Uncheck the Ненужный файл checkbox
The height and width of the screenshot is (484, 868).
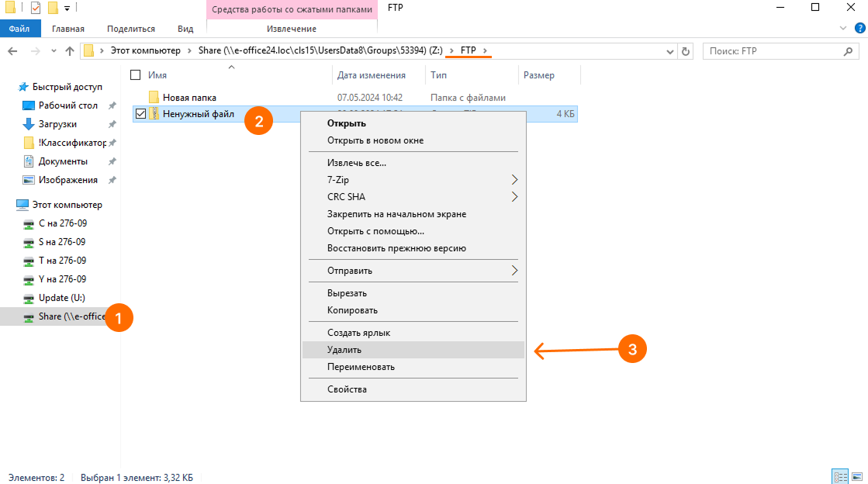tap(140, 114)
